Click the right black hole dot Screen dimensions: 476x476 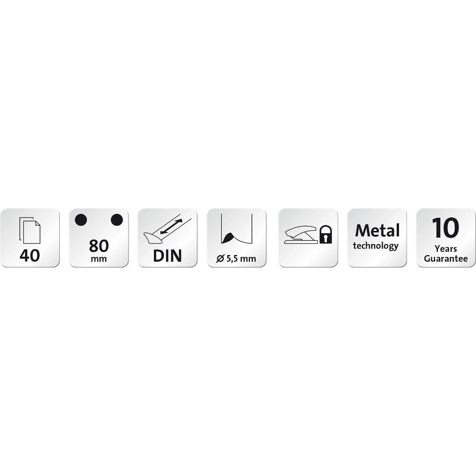pos(117,220)
